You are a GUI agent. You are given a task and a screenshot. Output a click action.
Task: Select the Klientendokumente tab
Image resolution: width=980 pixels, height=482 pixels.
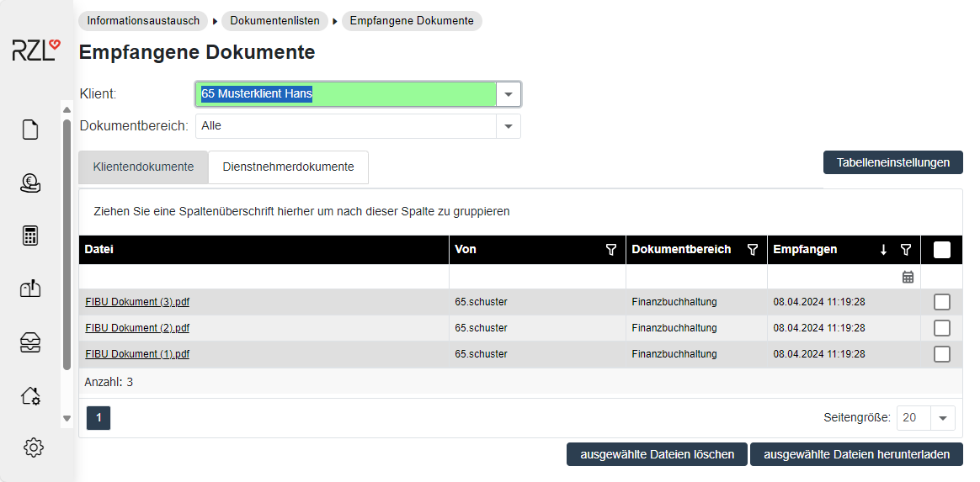click(x=143, y=167)
